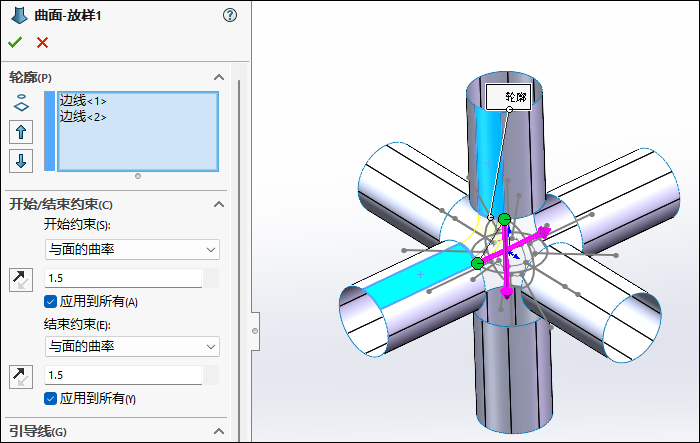This screenshot has width=700, height=443.
Task: Toggle start tangent length spinner
Action: 211,278
